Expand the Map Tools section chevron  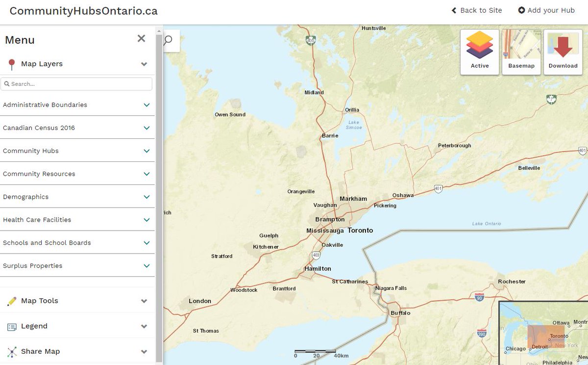click(144, 301)
